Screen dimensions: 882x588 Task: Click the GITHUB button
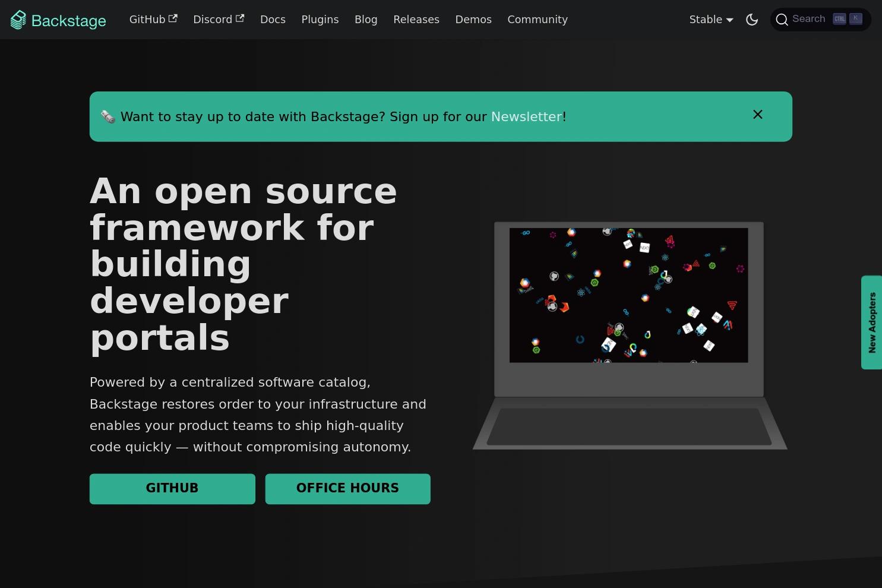click(172, 489)
